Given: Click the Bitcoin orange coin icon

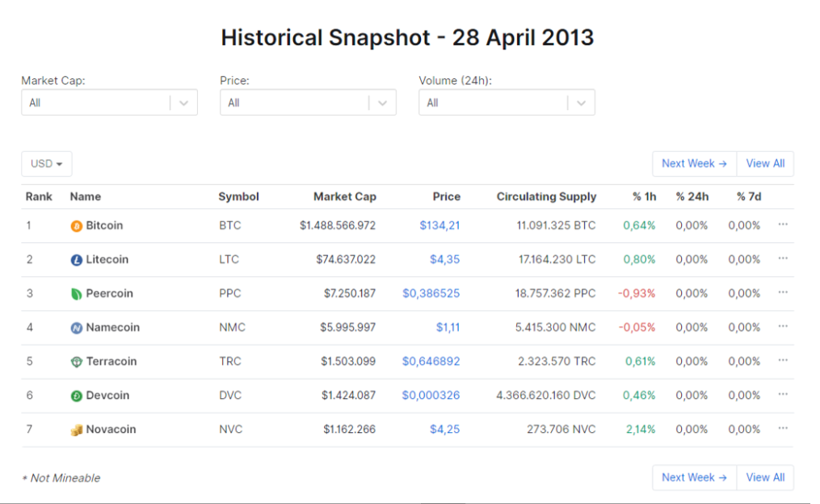Looking at the screenshot, I should point(77,226).
